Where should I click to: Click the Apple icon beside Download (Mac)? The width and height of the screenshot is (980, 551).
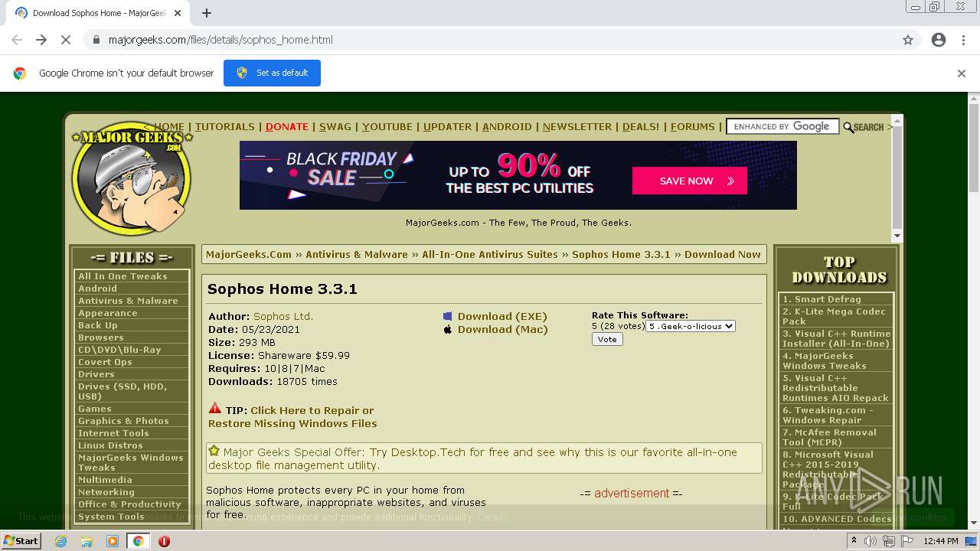pos(448,330)
